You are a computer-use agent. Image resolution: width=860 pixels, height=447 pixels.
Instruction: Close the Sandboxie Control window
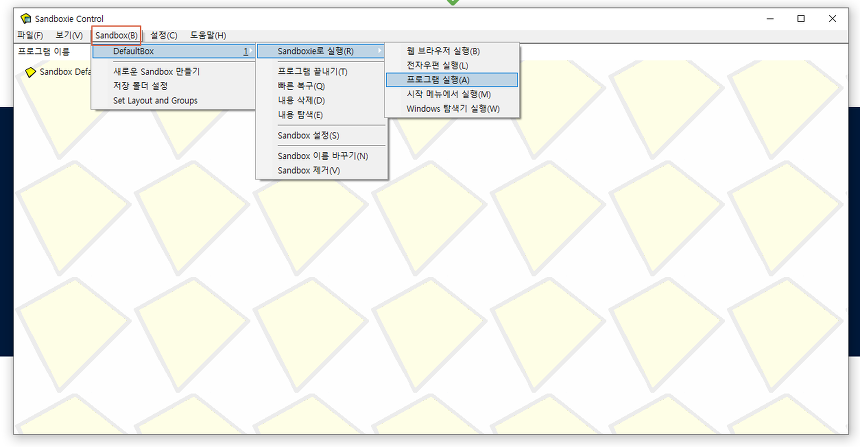(x=833, y=18)
